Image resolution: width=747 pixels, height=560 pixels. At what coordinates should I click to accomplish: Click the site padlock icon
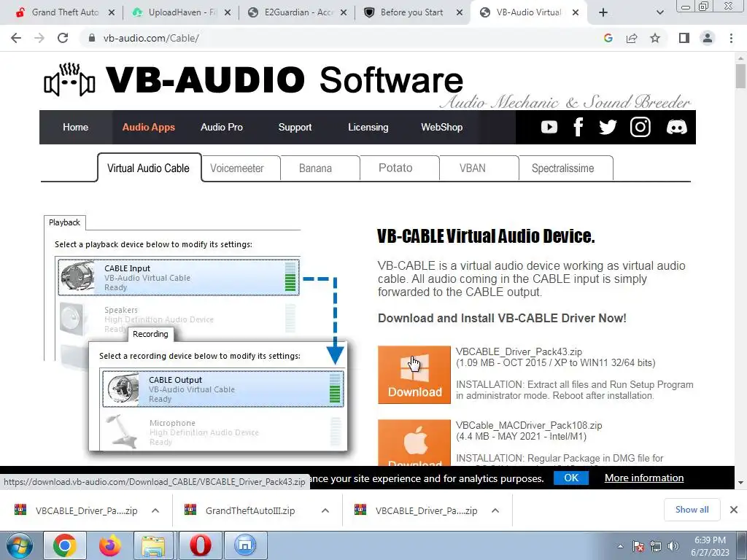coord(92,38)
